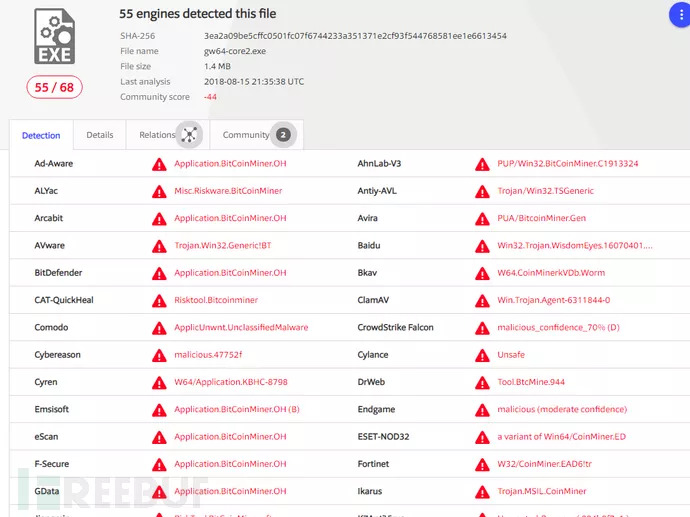Click the warning icon in Baidu row
The height and width of the screenshot is (517, 690).
click(x=482, y=246)
